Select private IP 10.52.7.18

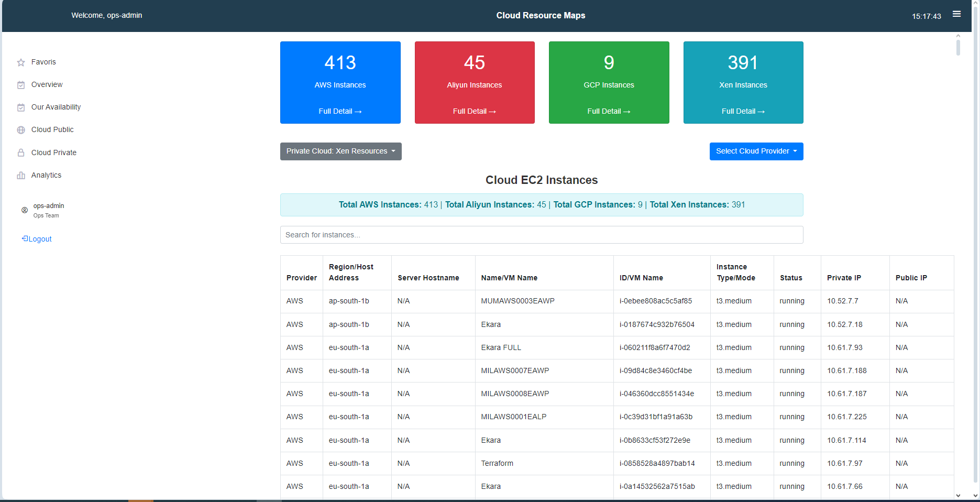(845, 324)
